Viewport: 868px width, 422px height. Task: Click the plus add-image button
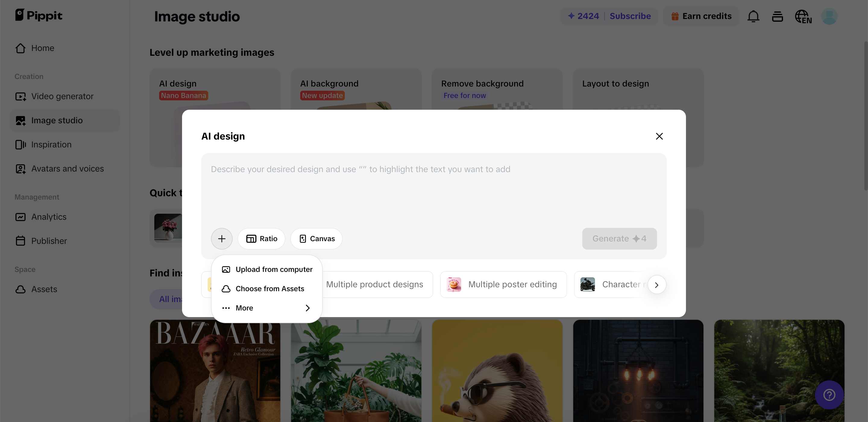tap(222, 239)
